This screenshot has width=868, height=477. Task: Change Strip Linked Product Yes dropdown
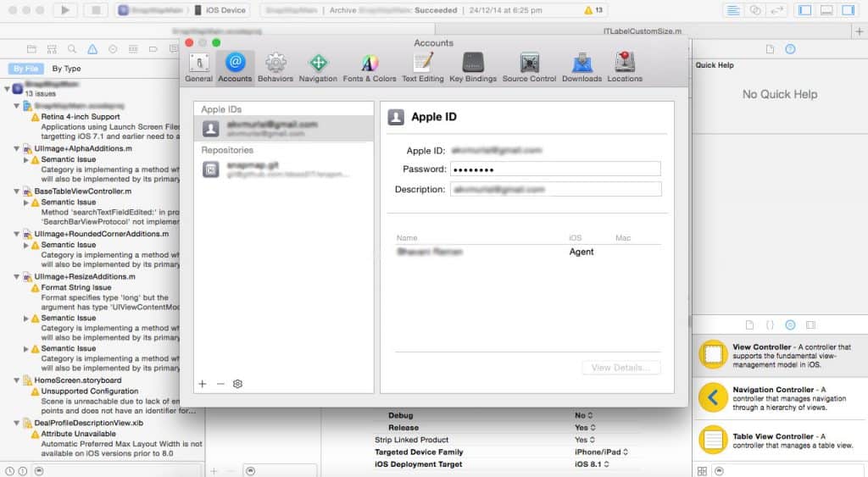[584, 440]
